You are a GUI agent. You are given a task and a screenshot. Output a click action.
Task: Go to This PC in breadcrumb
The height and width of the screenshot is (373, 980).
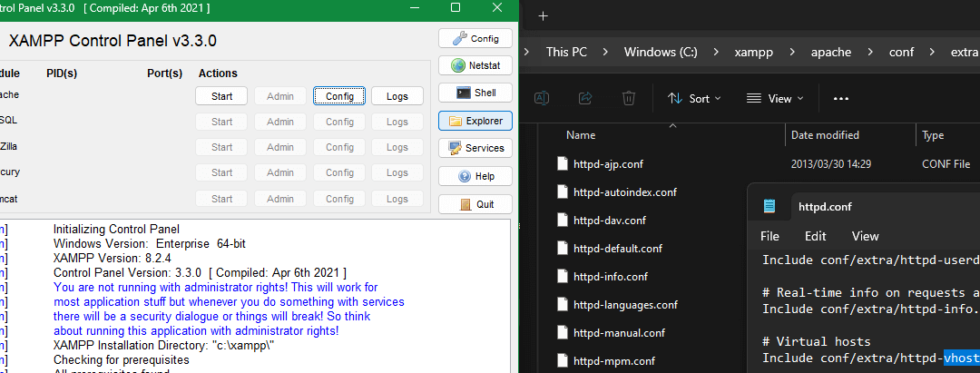566,52
